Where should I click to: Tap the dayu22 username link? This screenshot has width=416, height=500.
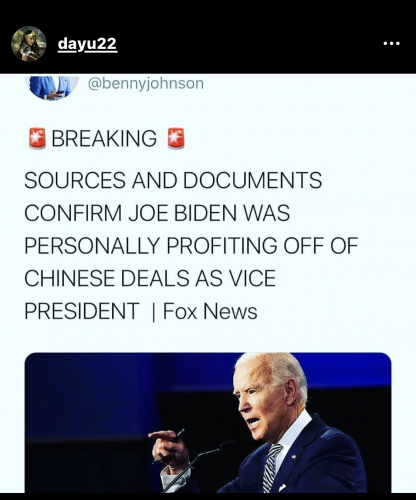pyautogui.click(x=87, y=44)
